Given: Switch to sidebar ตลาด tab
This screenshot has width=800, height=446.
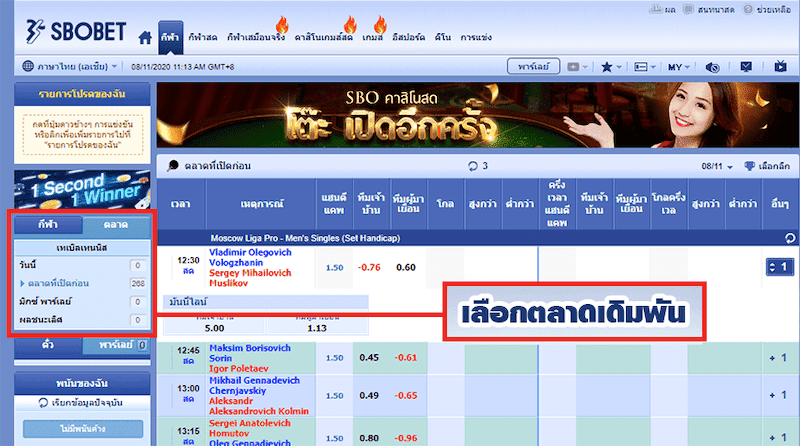Looking at the screenshot, I should point(116,225).
